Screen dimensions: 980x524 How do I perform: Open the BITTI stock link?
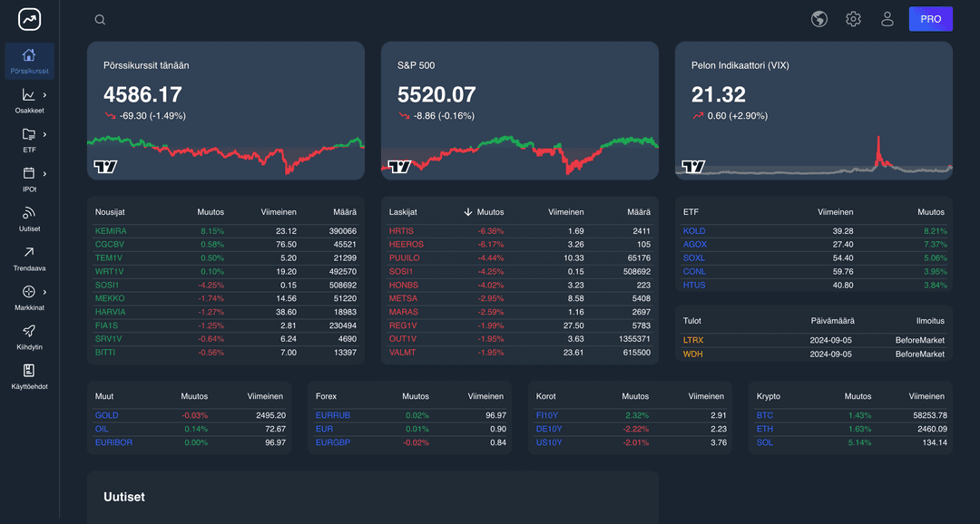105,353
